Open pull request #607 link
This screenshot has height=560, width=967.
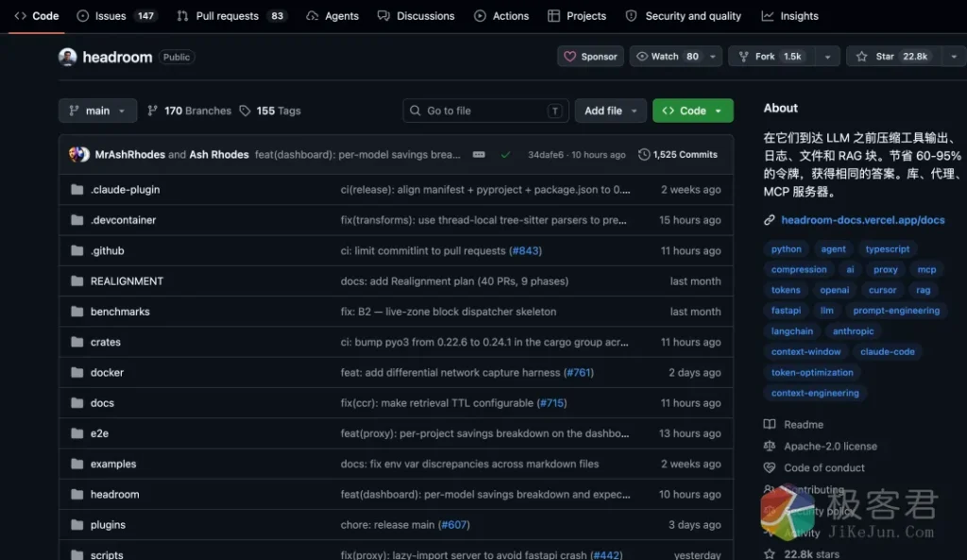[454, 525]
